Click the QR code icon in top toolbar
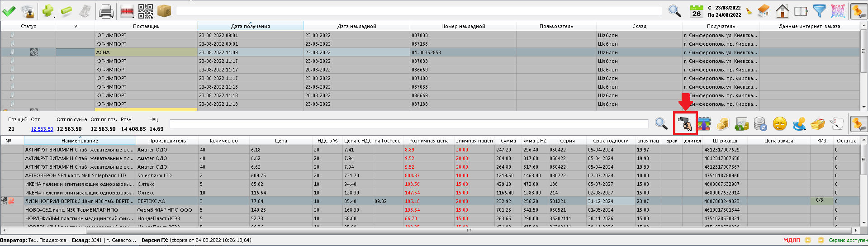Viewport: 868px width, 246px height. [x=145, y=11]
